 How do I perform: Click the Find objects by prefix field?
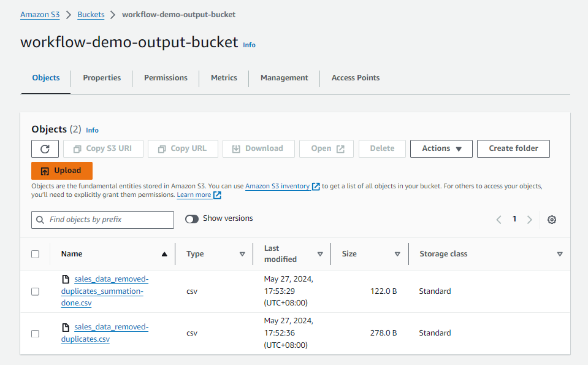click(x=103, y=220)
